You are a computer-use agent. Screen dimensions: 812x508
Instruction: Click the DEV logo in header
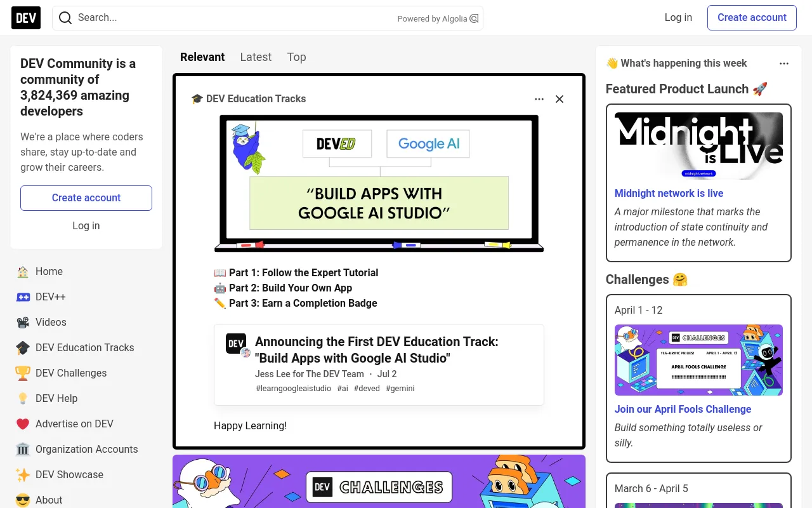26,18
